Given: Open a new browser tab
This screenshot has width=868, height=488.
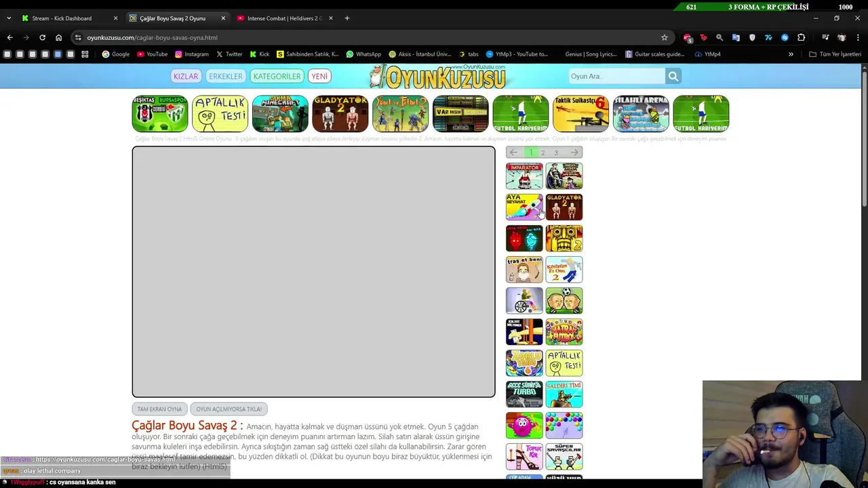Looking at the screenshot, I should pos(347,18).
